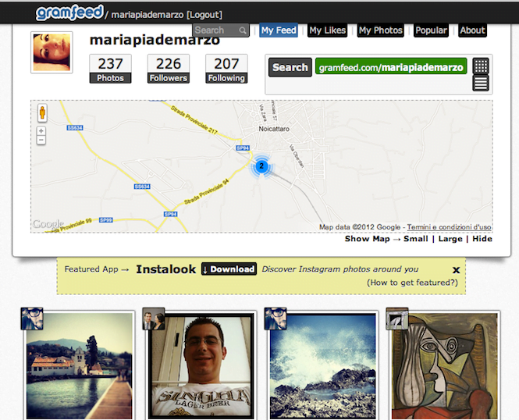
Task: Set map size to Small
Action: click(415, 239)
